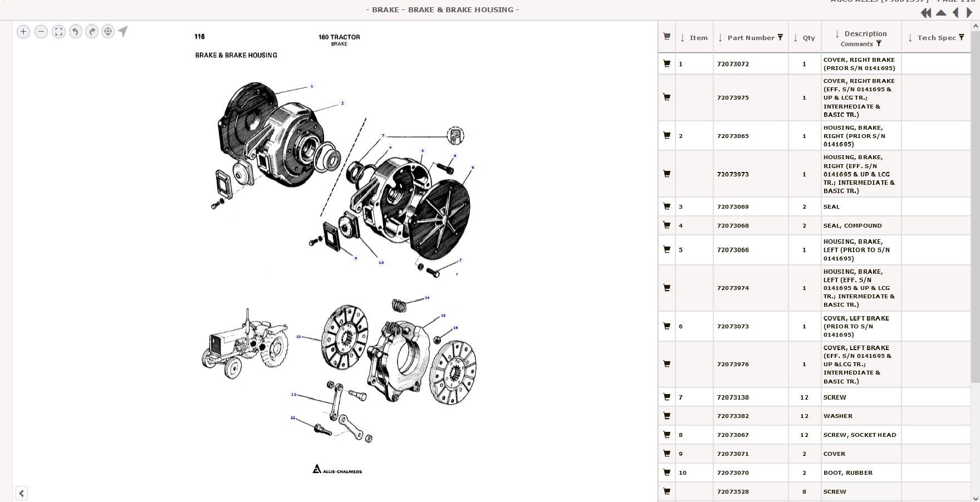
Task: Click the crosshair center-target icon
Action: tap(108, 32)
